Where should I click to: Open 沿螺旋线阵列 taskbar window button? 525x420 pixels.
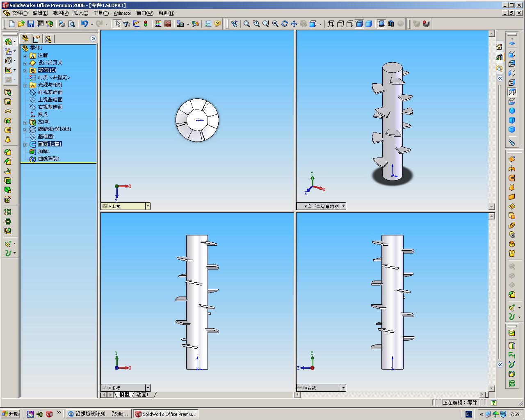coord(99,414)
